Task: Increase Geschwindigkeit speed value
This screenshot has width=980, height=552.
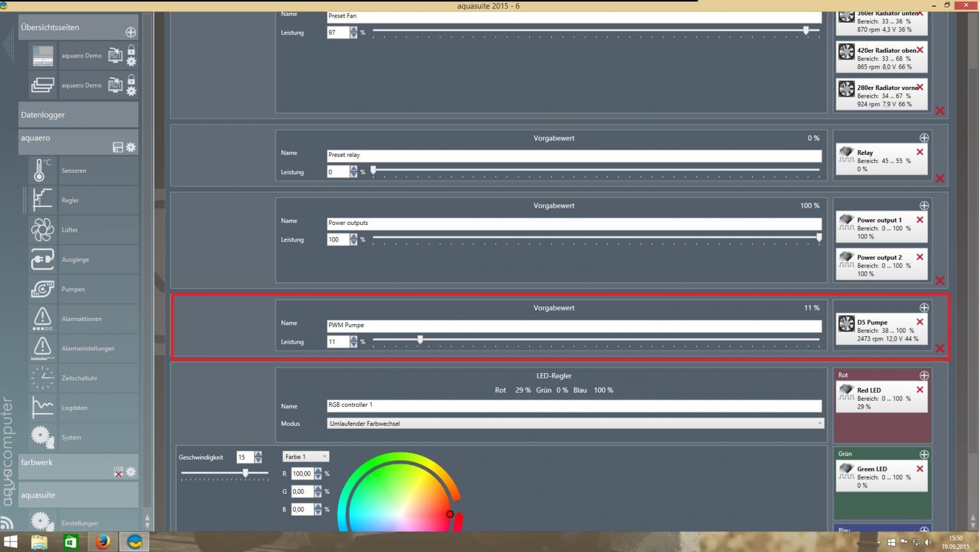Action: click(258, 454)
